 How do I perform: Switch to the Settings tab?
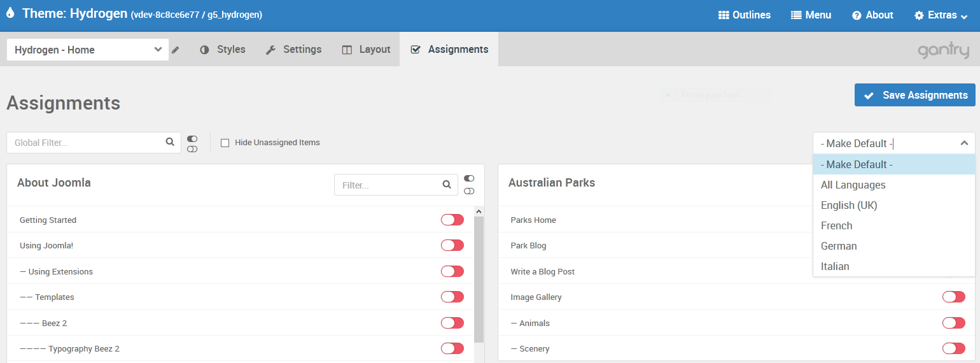click(293, 49)
